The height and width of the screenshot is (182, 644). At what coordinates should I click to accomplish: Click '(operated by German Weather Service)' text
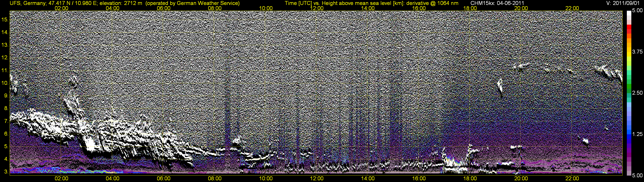(192, 3)
